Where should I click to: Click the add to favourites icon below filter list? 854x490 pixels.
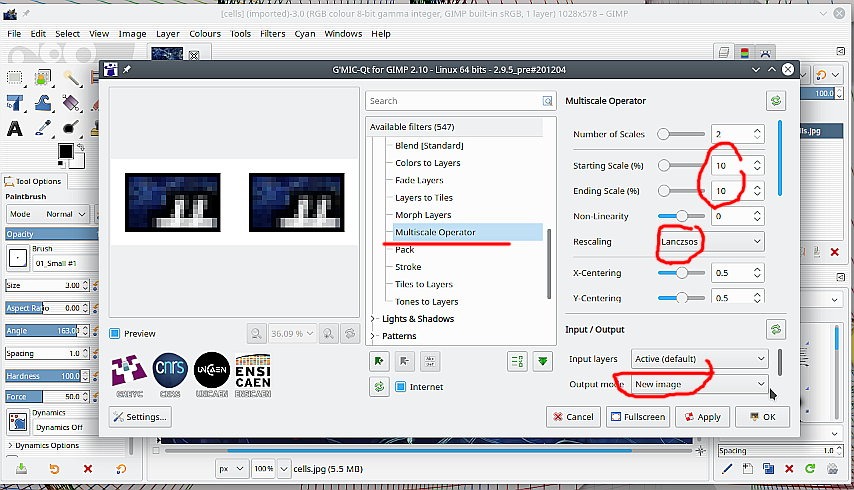pos(379,361)
